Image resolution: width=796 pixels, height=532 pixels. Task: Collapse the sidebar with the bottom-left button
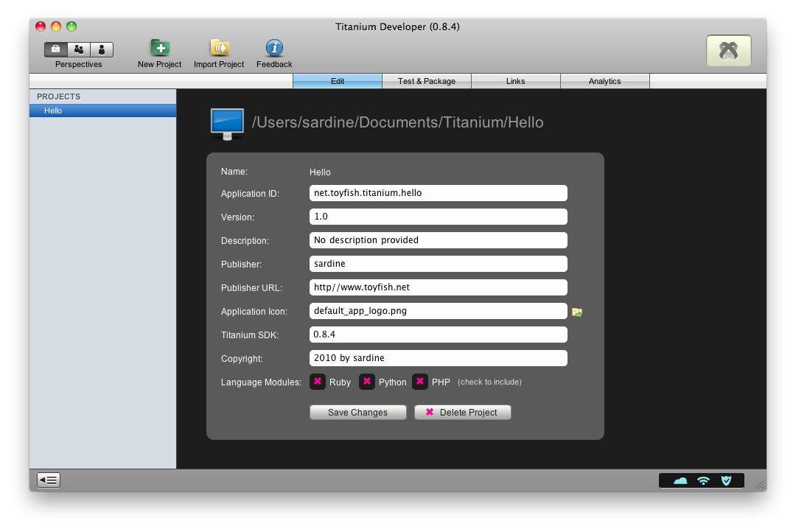[x=49, y=480]
